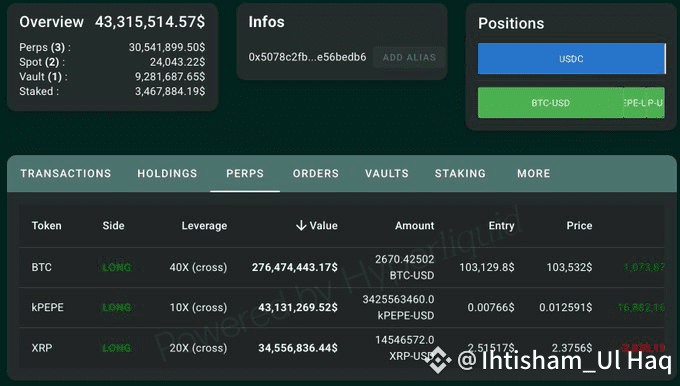680x386 pixels.
Task: Click the Staked amount 3,467,884.19$
Action: click(170, 92)
